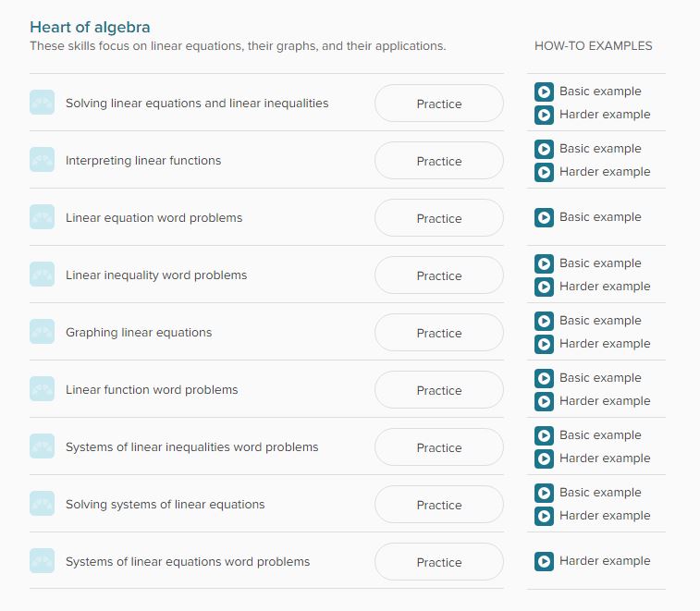This screenshot has width=700, height=611.
Task: Play Harder example for Solving linear equations and inequalities
Action: click(545, 115)
